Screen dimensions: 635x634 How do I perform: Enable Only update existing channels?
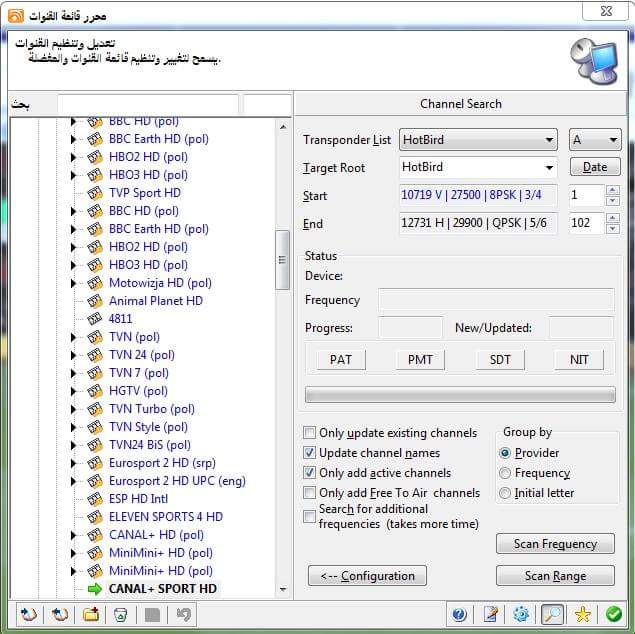pyautogui.click(x=309, y=433)
